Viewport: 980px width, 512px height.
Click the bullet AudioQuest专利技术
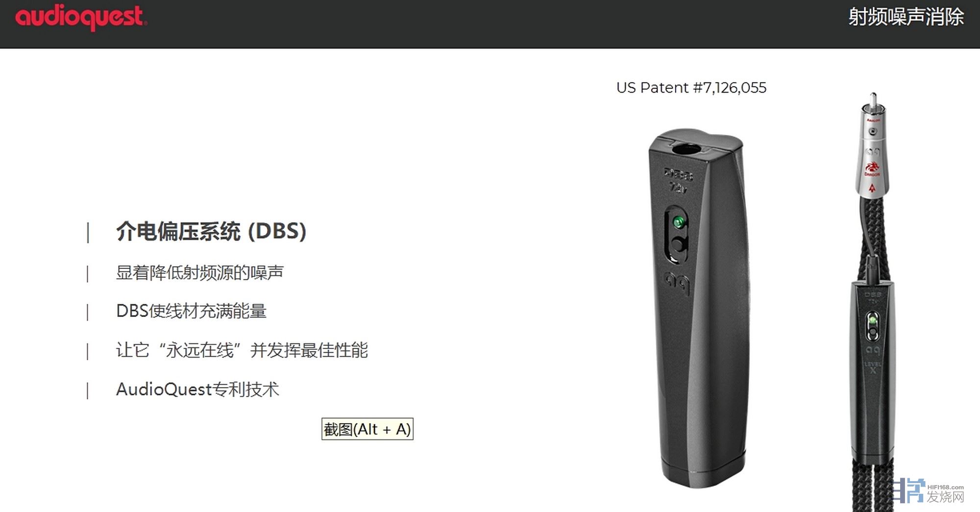coord(197,390)
